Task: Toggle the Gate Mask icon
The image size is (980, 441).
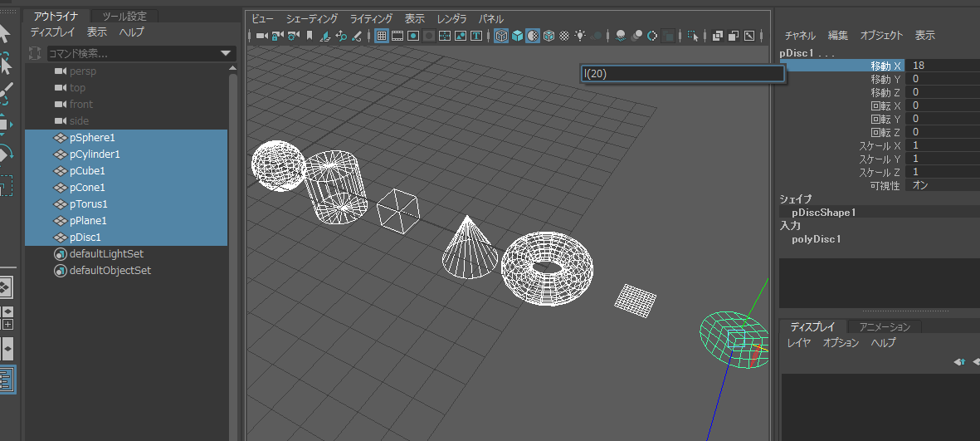Action: 429,36
